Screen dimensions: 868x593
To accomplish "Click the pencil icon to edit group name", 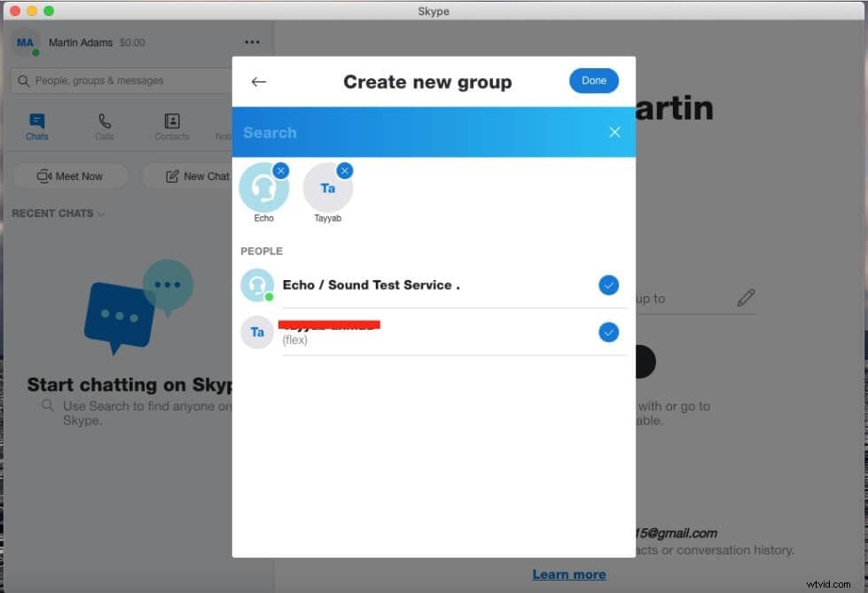I will pyautogui.click(x=746, y=298).
